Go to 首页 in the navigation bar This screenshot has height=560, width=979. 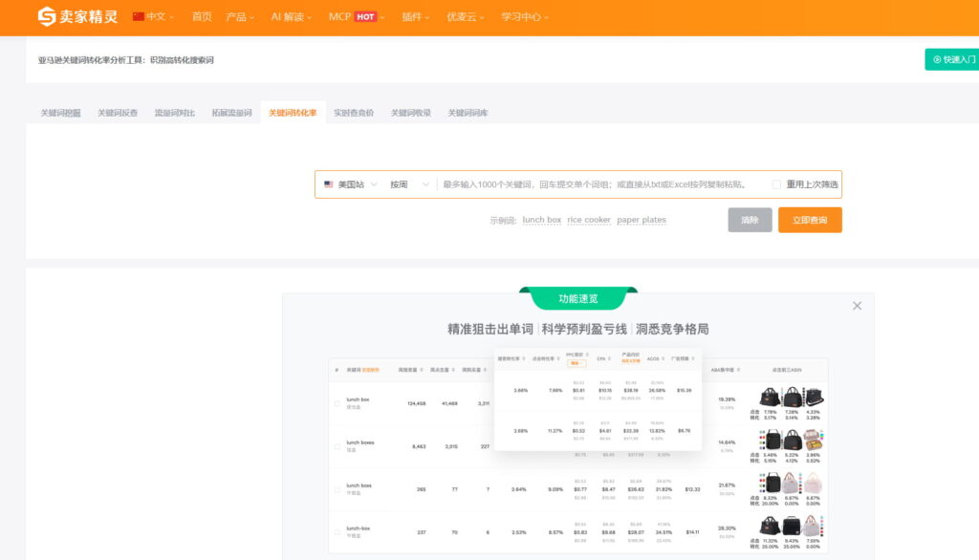click(x=202, y=17)
